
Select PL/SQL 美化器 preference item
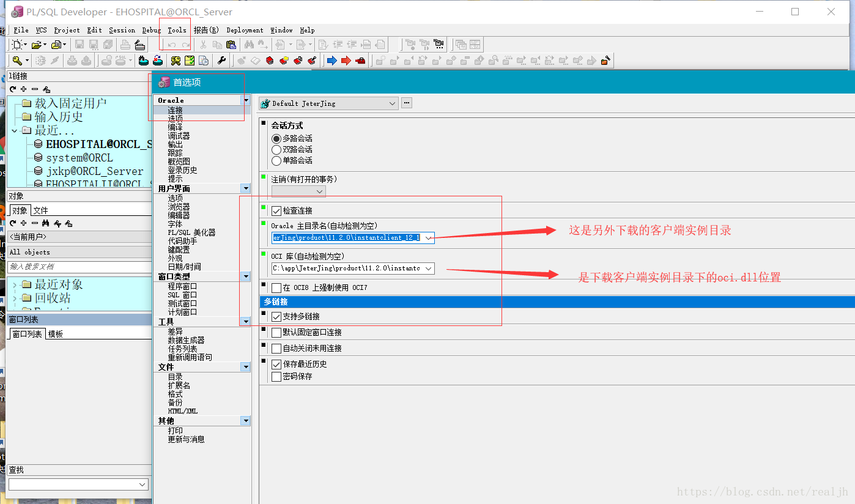coord(192,233)
